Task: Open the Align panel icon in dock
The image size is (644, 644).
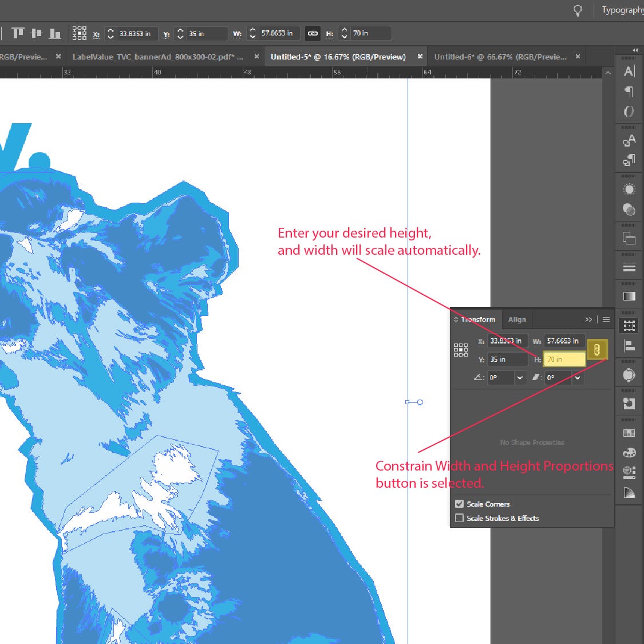Action: coord(629,346)
